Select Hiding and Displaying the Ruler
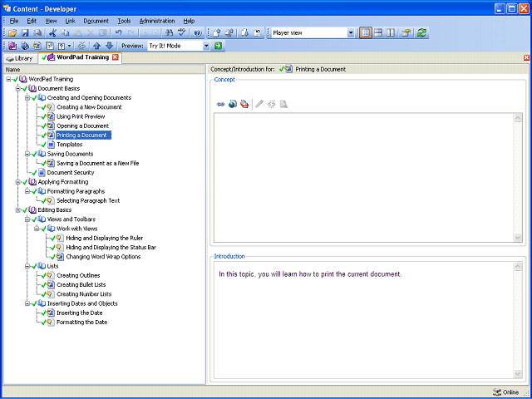The width and height of the screenshot is (532, 399). click(105, 239)
